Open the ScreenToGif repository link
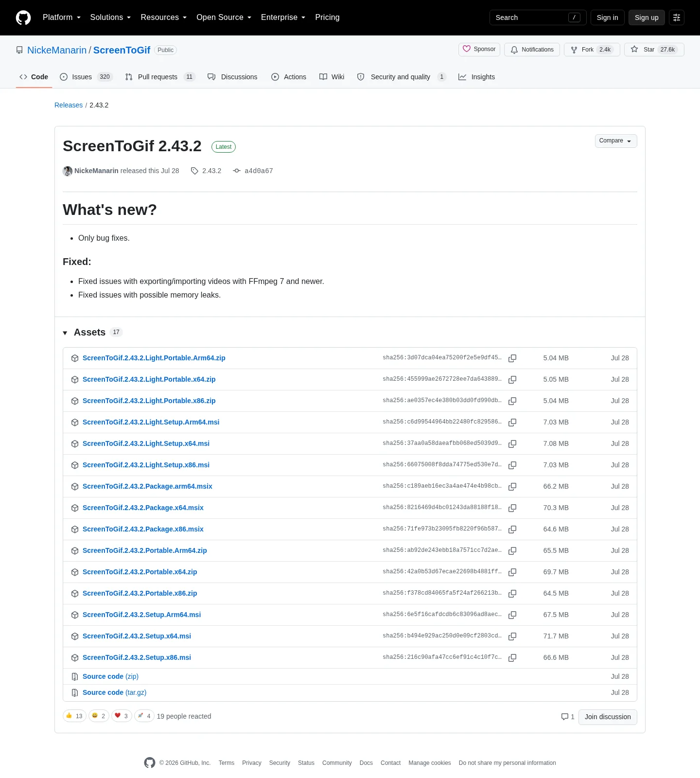Viewport: 700px width, 778px height. (122, 50)
